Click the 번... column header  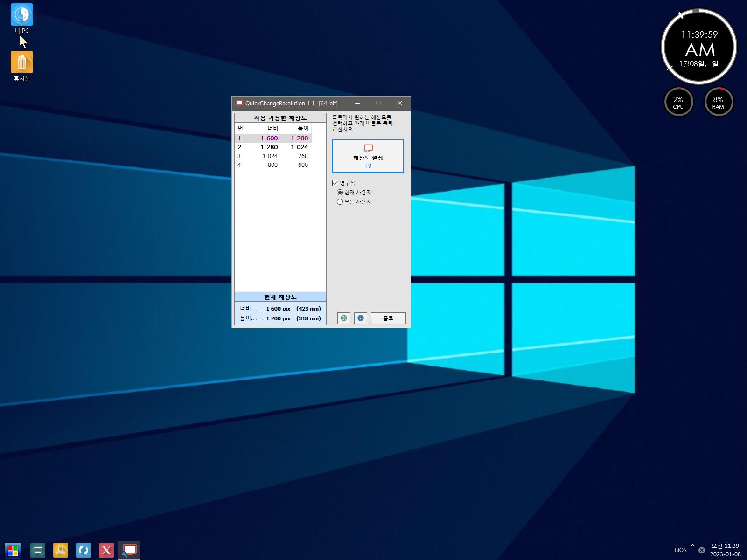tap(243, 128)
